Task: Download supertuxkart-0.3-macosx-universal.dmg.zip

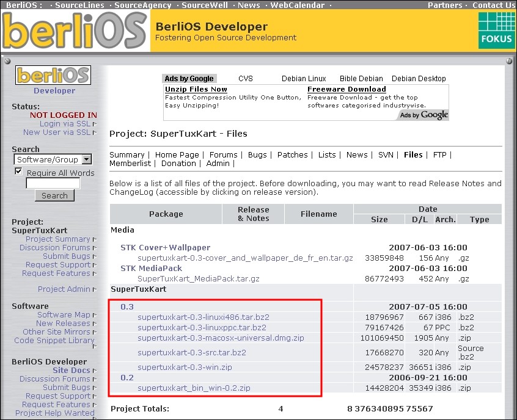Action: click(221, 338)
